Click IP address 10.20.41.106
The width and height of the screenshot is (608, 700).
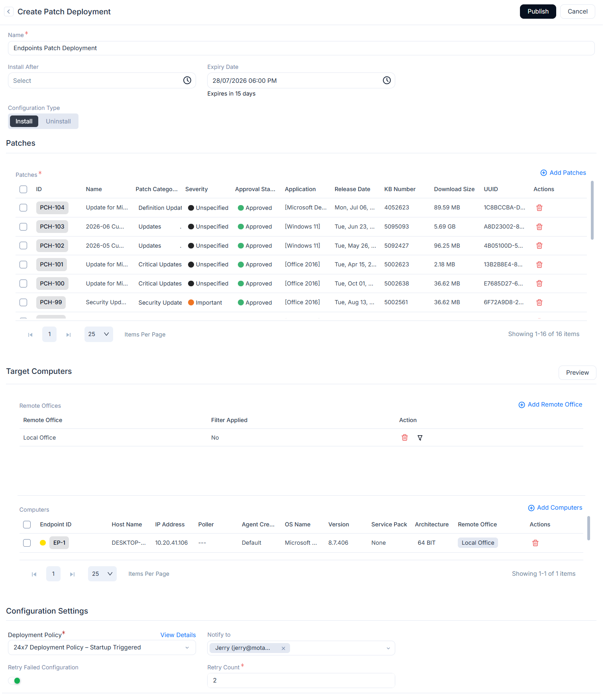(171, 543)
